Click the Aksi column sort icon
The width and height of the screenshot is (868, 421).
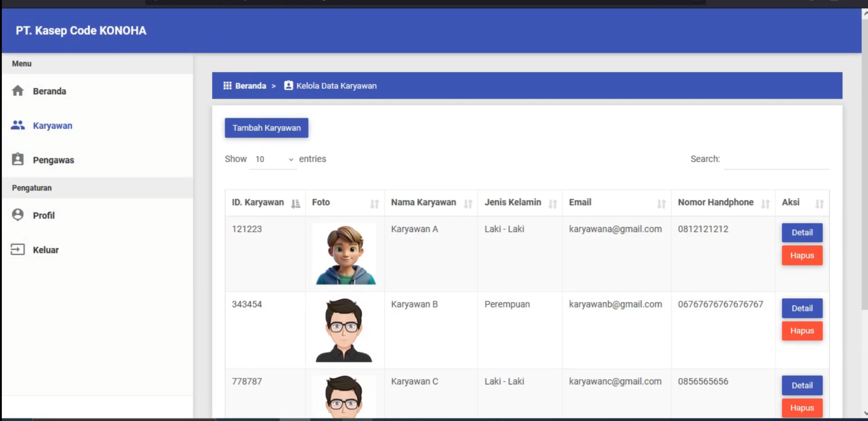pyautogui.click(x=819, y=204)
